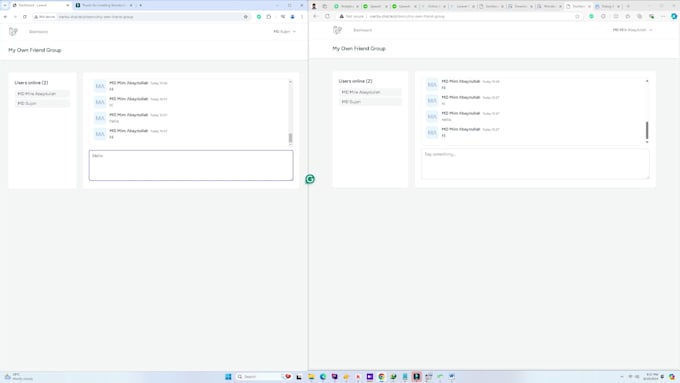Switch to the first green-icon Edge tab
This screenshot has height=383, width=680.
346,6
